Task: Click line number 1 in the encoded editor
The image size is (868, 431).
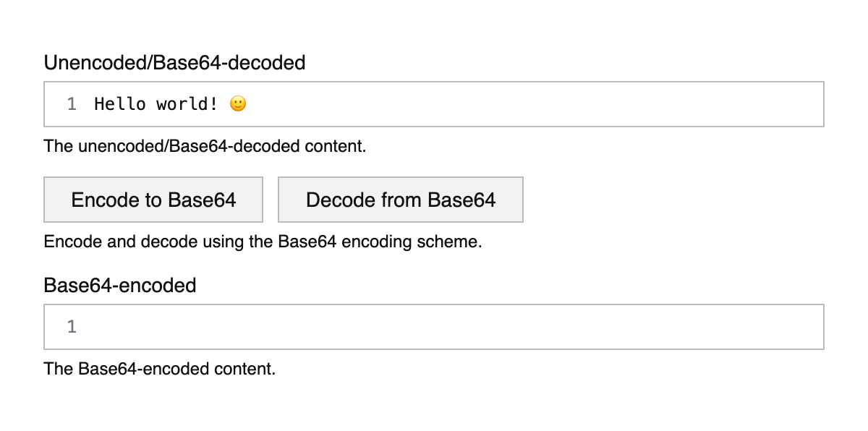Action: point(71,327)
